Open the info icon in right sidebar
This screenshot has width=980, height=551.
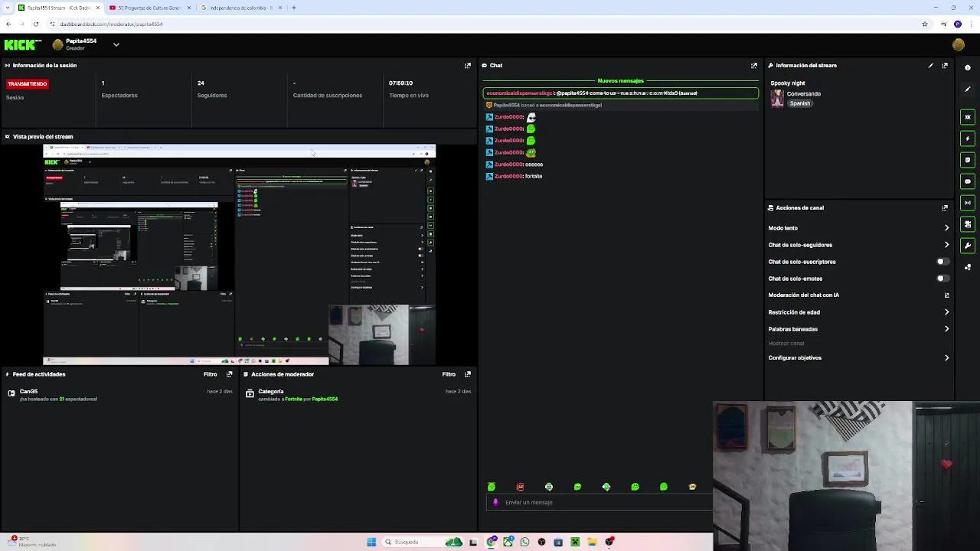[x=968, y=67]
